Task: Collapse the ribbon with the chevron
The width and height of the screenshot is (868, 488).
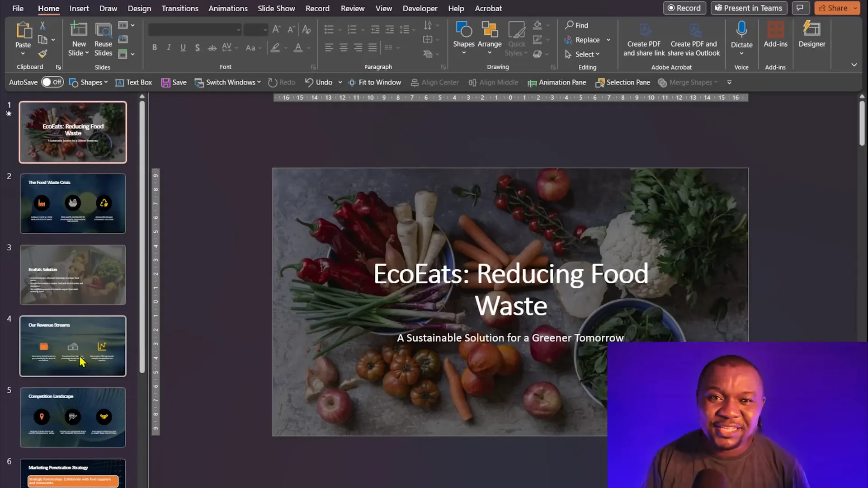Action: [x=854, y=65]
